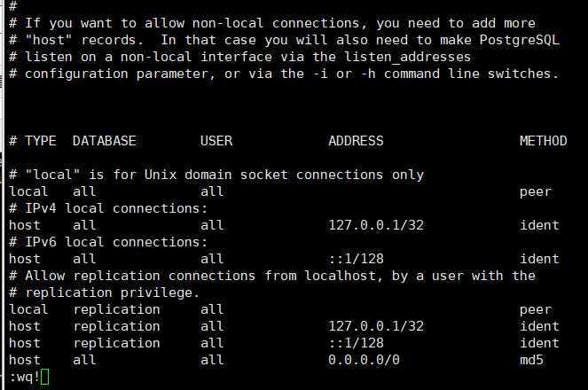
Task: Click the METHOD column header text
Action: [543, 141]
